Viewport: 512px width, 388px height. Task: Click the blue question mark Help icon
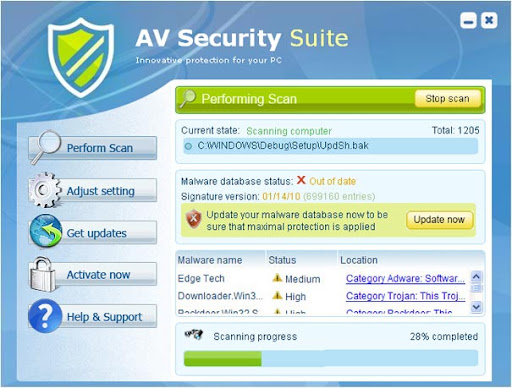pos(45,316)
